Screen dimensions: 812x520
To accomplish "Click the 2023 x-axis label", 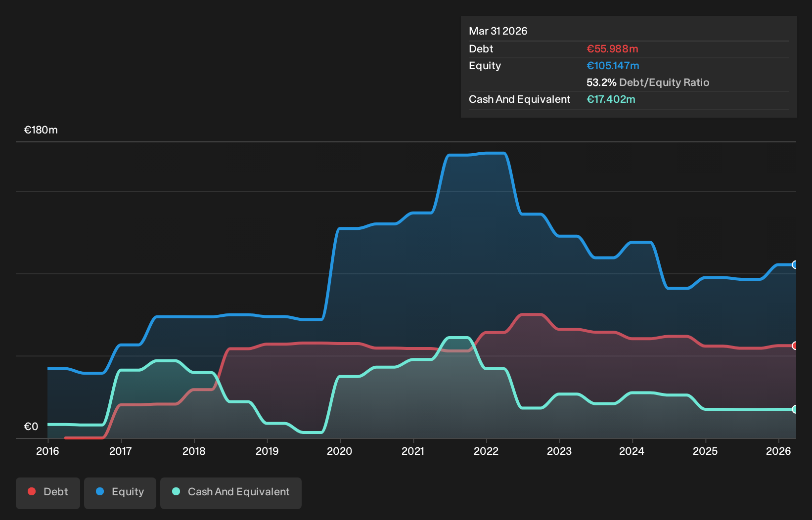I will tap(559, 451).
